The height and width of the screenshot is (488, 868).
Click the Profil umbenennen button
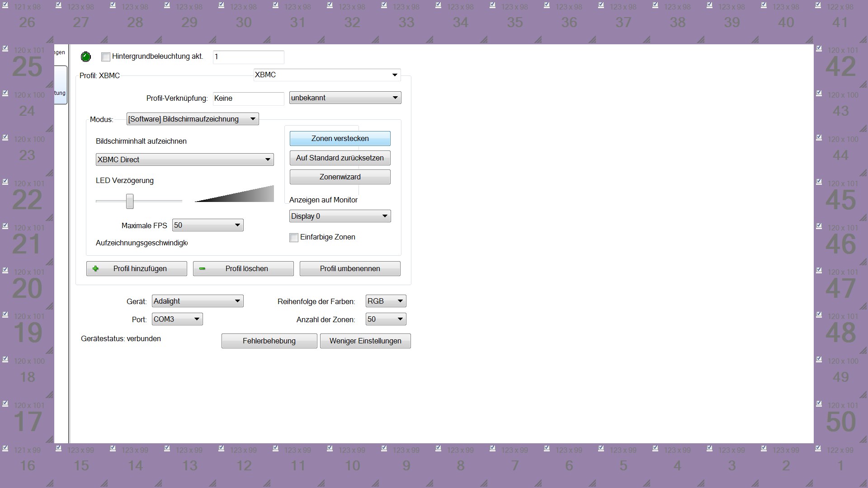pyautogui.click(x=350, y=268)
